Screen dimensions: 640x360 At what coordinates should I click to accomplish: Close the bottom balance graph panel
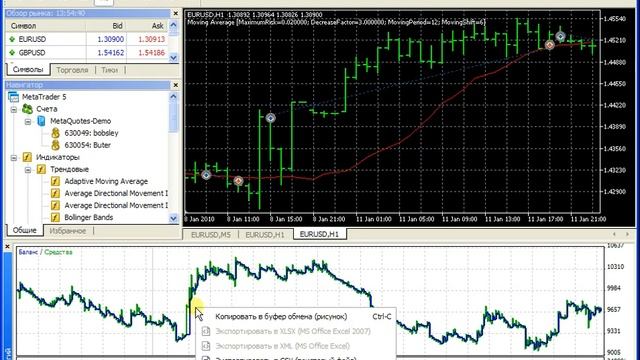tap(7, 247)
